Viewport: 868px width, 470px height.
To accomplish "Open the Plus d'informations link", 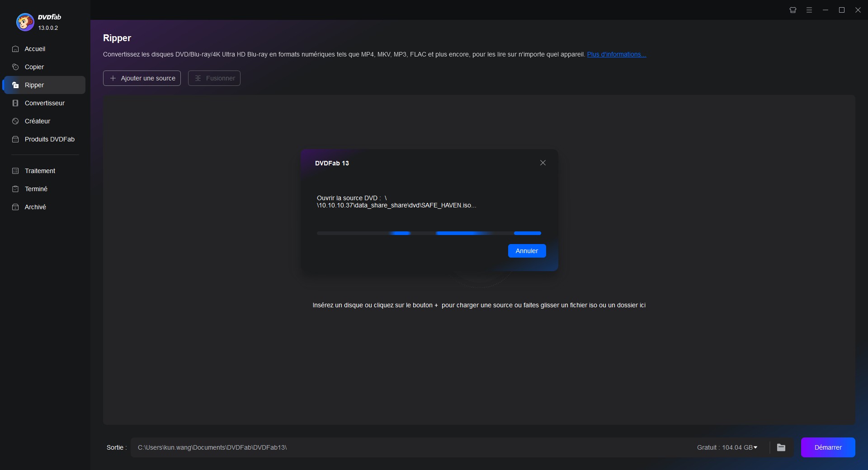I will (617, 54).
